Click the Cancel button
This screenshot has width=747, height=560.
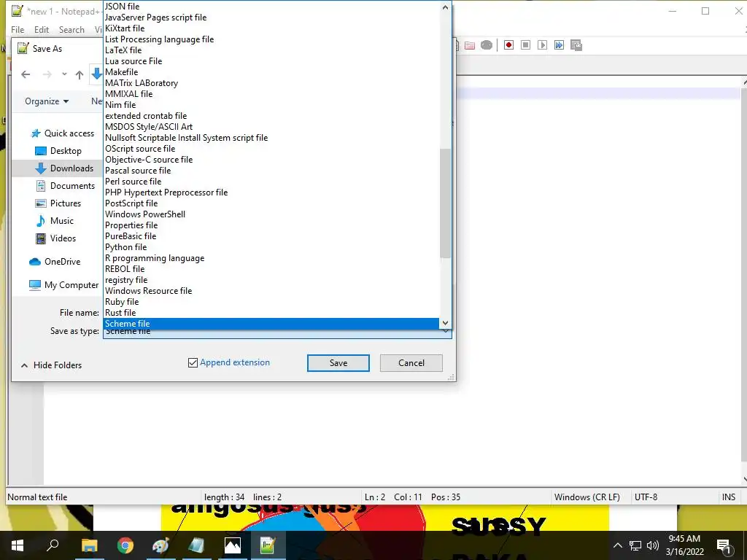pos(411,363)
